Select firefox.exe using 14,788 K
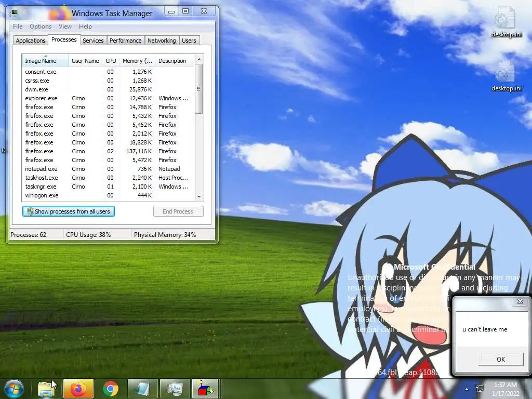The width and height of the screenshot is (532, 399). point(108,107)
